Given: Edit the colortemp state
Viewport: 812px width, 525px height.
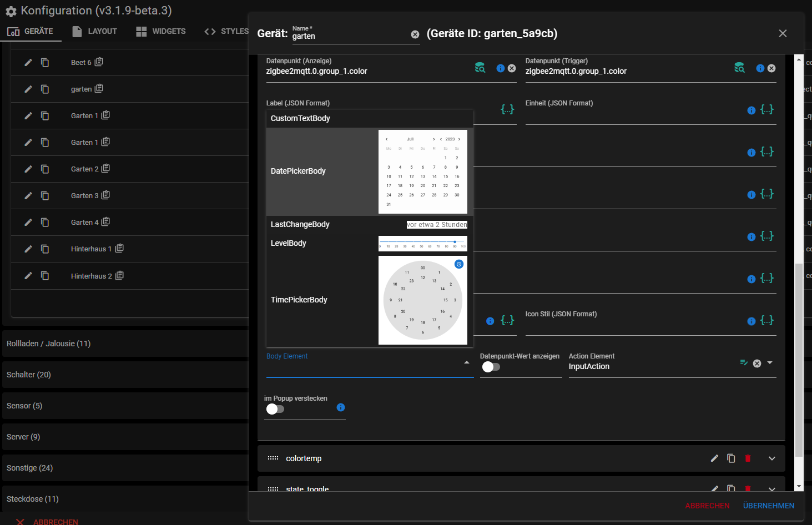Looking at the screenshot, I should pos(714,458).
